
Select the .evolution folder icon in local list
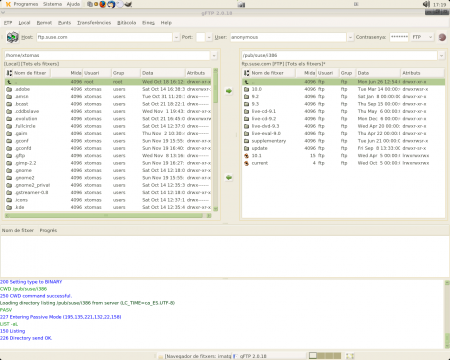click(9, 119)
